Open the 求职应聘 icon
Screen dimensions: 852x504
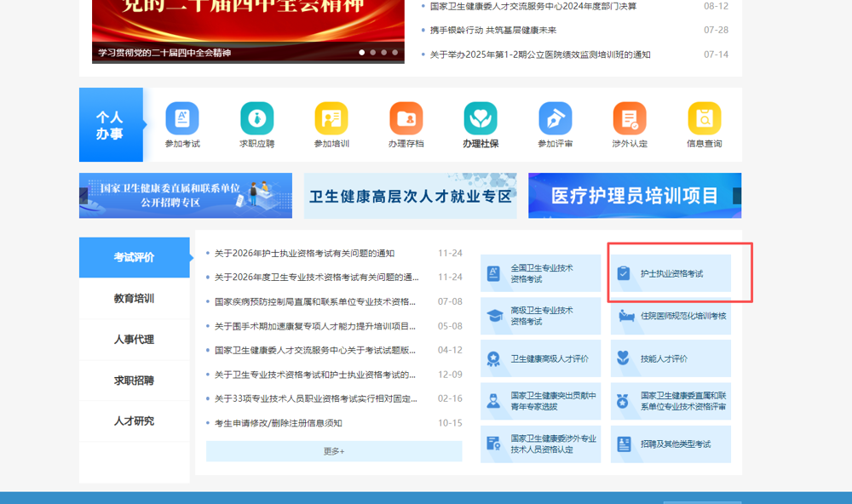click(x=256, y=118)
